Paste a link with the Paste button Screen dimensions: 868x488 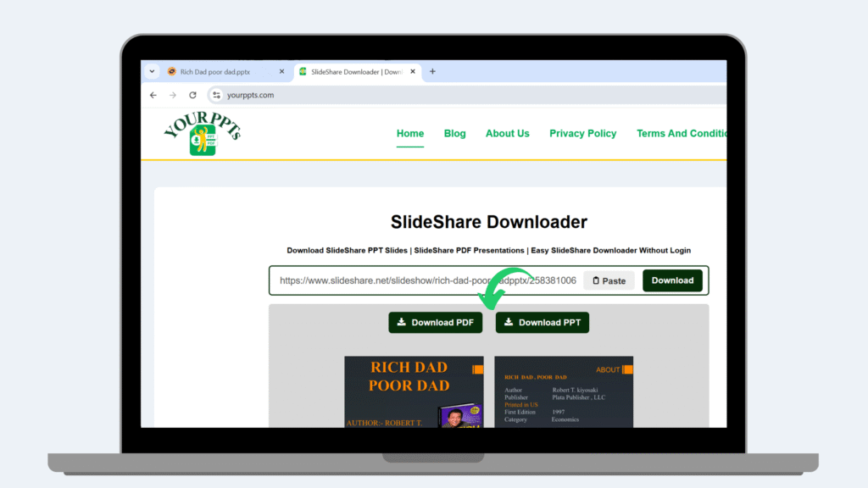click(609, 280)
